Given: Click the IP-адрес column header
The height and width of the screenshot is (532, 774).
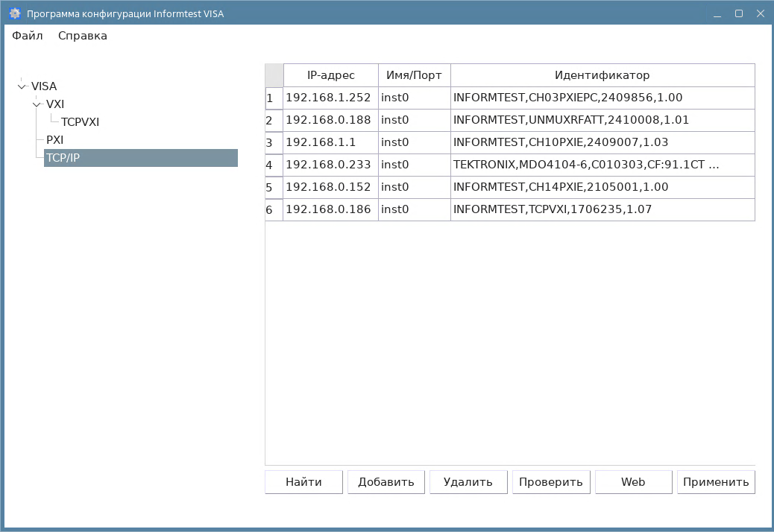Looking at the screenshot, I should [331, 75].
